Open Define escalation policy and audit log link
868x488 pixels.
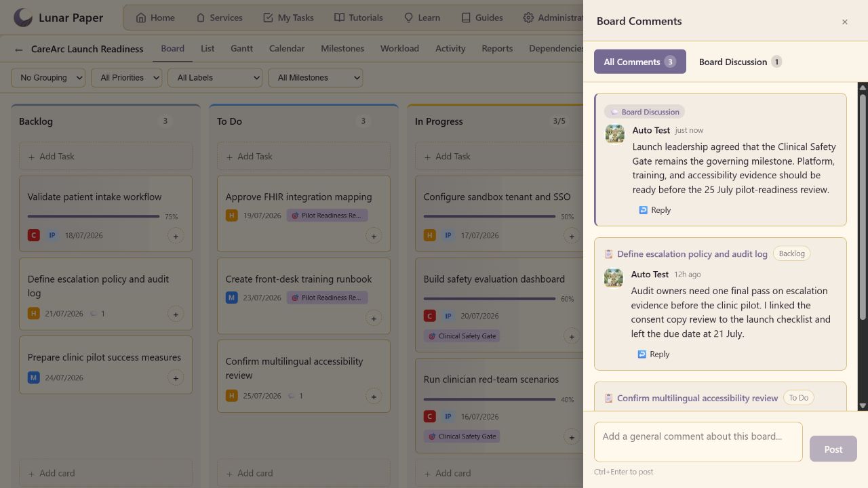(692, 254)
